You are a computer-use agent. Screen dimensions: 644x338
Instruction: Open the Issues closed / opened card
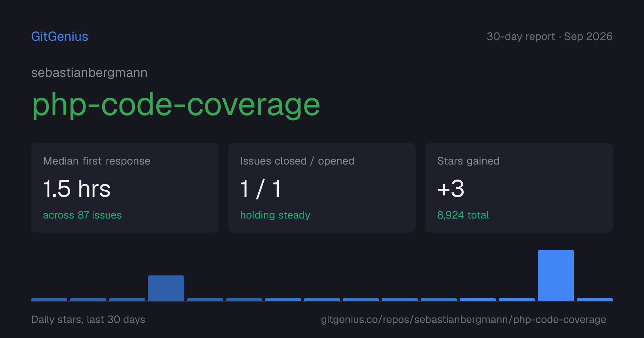[322, 188]
